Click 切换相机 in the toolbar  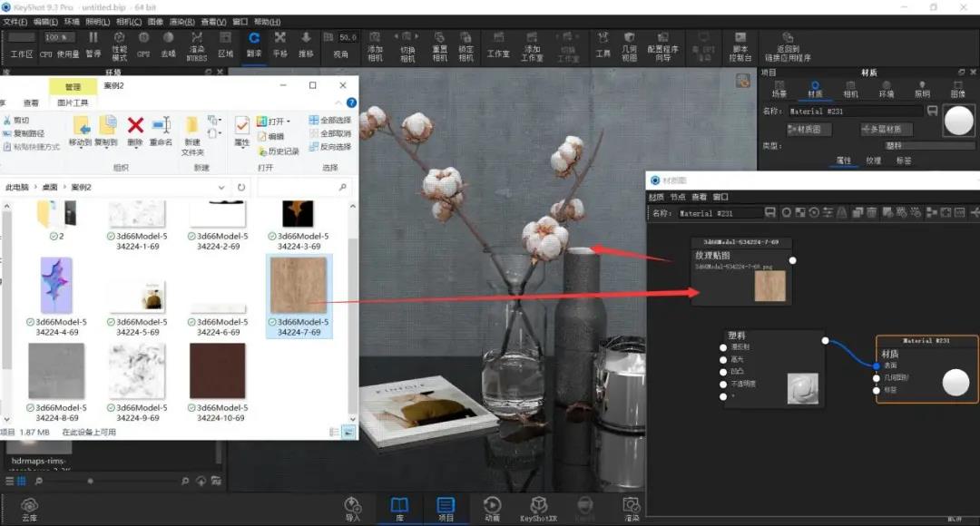tap(407, 46)
